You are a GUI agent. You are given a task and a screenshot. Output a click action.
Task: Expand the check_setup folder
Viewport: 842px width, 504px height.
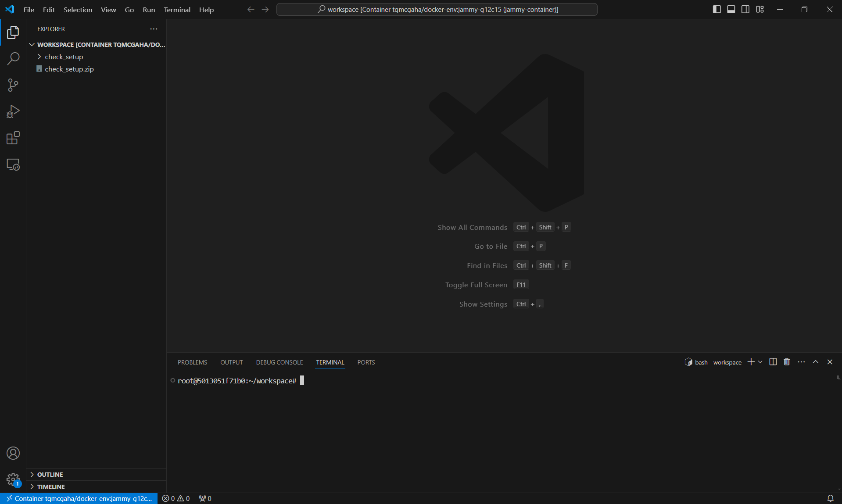pos(97,57)
